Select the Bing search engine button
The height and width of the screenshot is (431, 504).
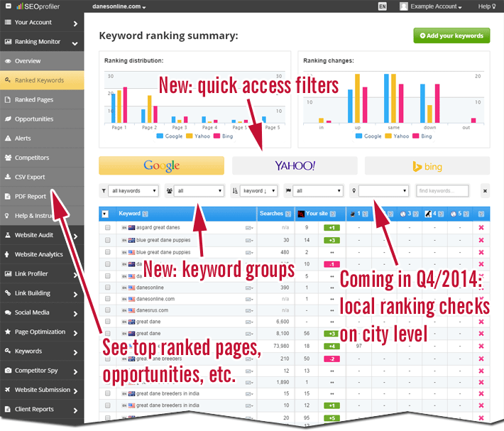coord(427,166)
